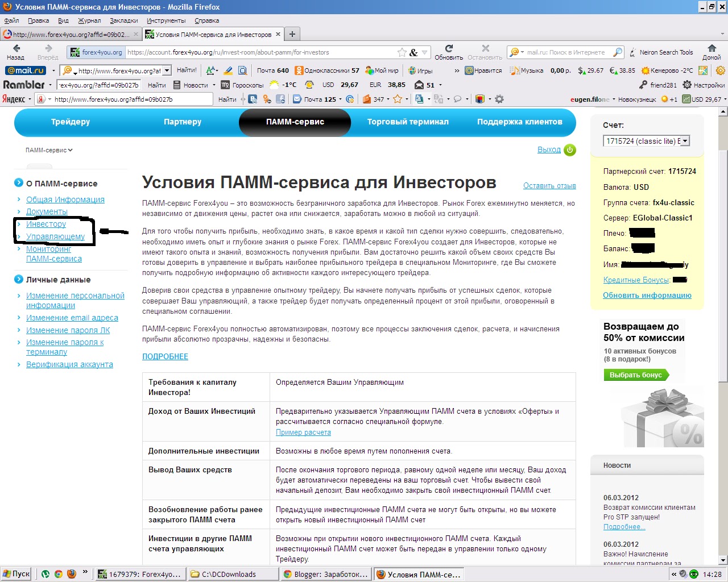
Task: Switch to Blogger: Заработок taskbar window
Action: (x=326, y=574)
